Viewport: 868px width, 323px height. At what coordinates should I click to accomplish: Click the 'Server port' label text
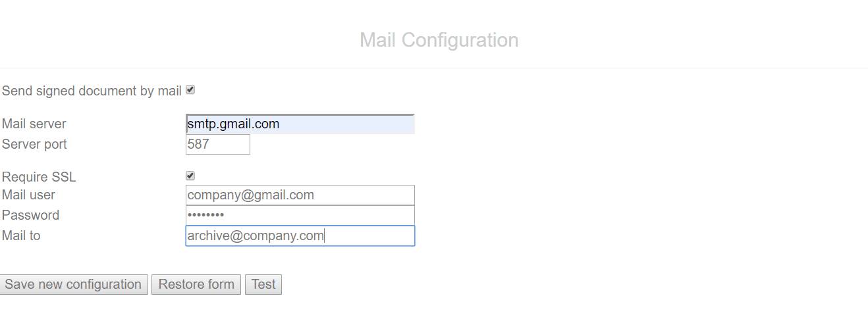point(34,144)
